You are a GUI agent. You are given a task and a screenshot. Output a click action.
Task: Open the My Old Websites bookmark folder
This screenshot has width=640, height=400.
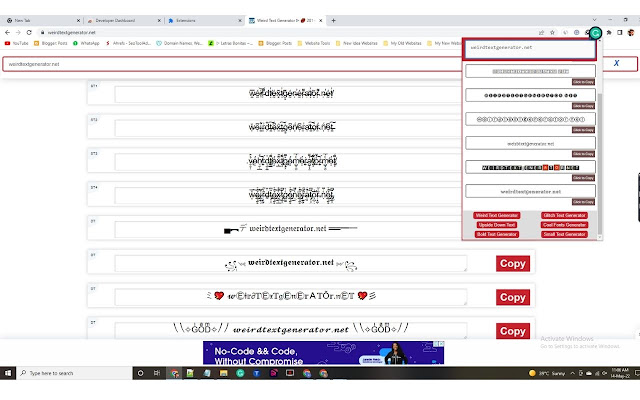click(402, 43)
